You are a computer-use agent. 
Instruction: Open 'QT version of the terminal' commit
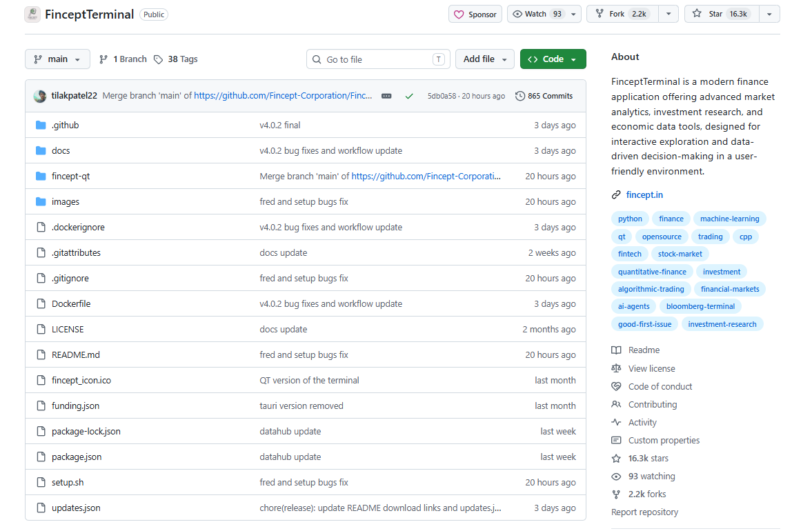pos(309,381)
